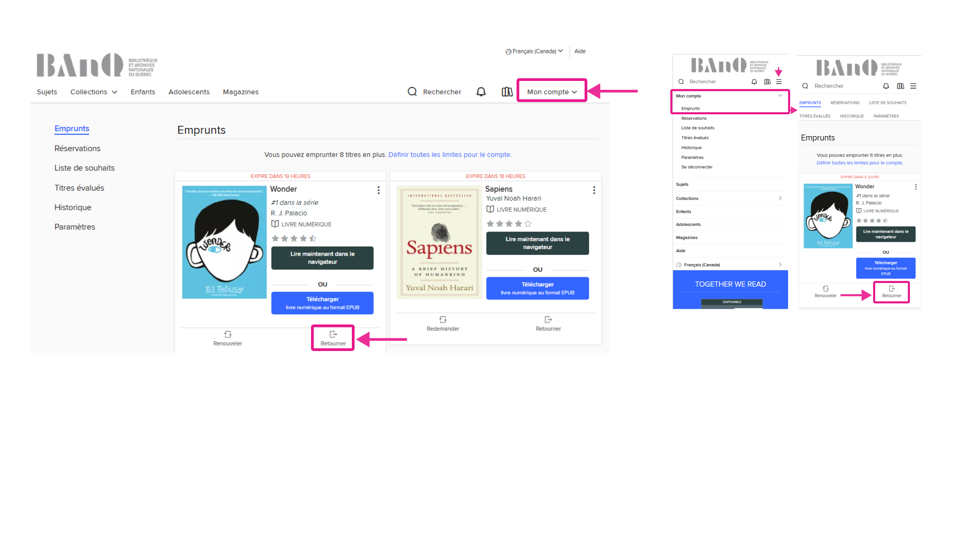Click Renouveler in the mobile Wonder card
The height and width of the screenshot is (551, 980).
[826, 292]
